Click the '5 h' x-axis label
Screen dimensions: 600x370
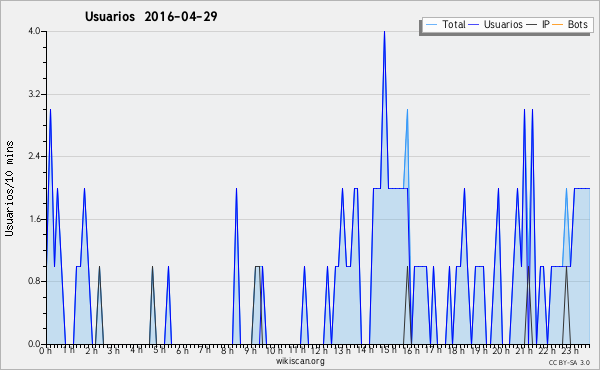point(160,351)
